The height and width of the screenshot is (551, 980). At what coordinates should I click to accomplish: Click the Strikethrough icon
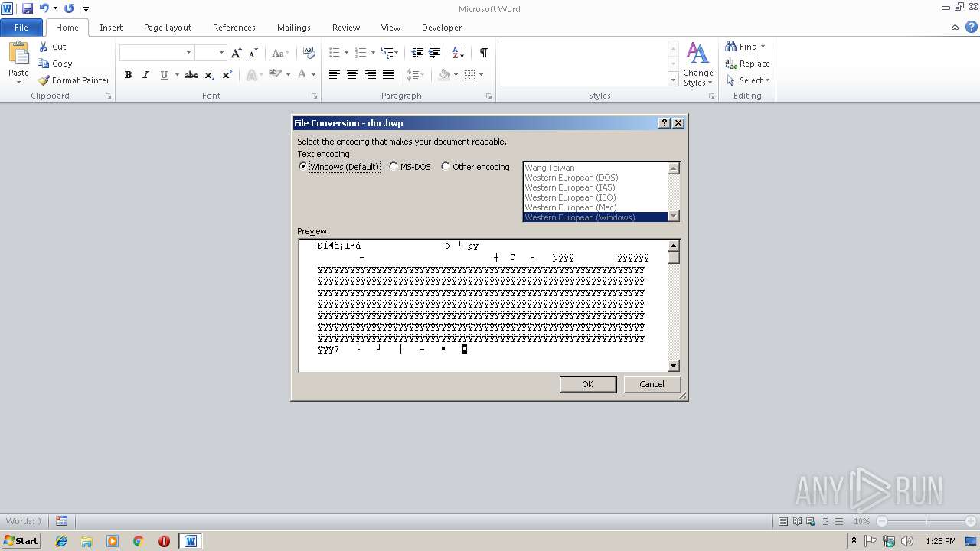[191, 75]
